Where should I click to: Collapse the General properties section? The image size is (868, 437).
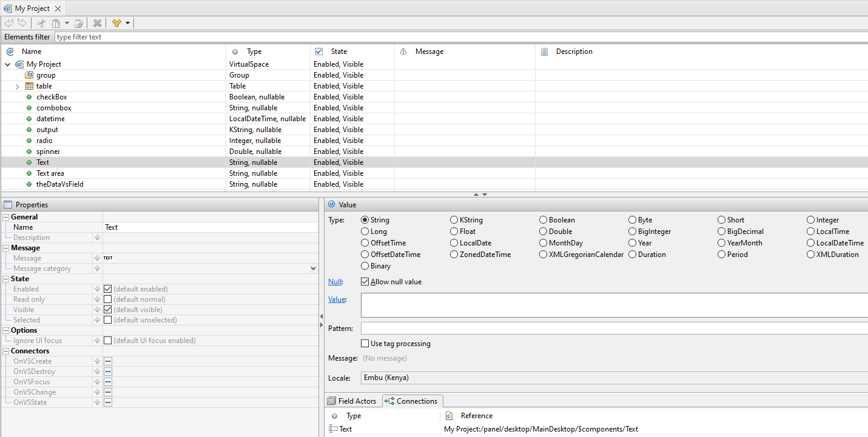click(x=6, y=217)
